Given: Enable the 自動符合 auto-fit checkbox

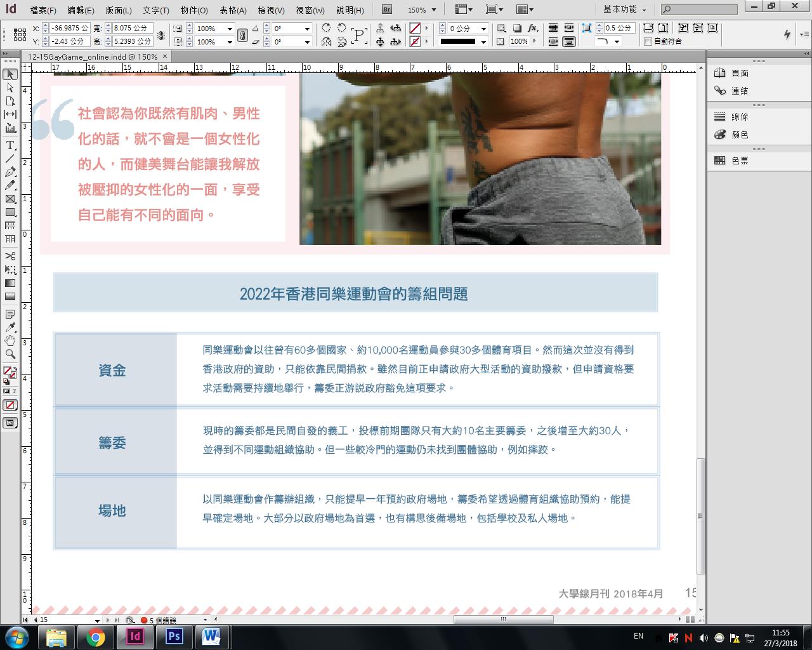Looking at the screenshot, I should tap(648, 41).
